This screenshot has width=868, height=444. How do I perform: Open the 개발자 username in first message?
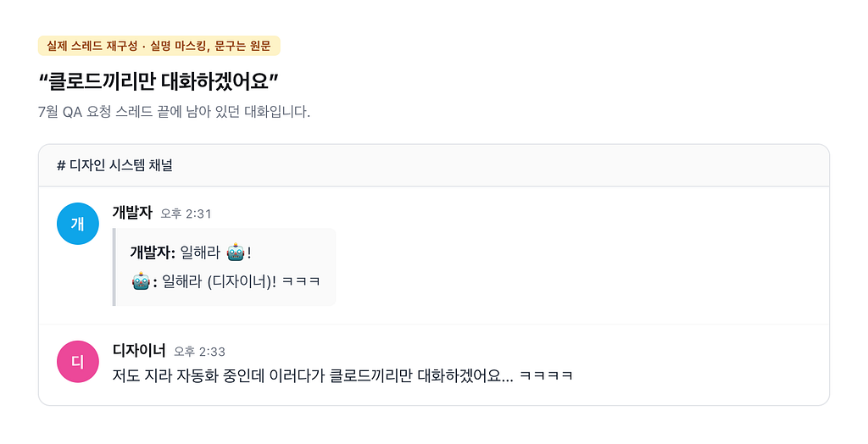coord(132,213)
